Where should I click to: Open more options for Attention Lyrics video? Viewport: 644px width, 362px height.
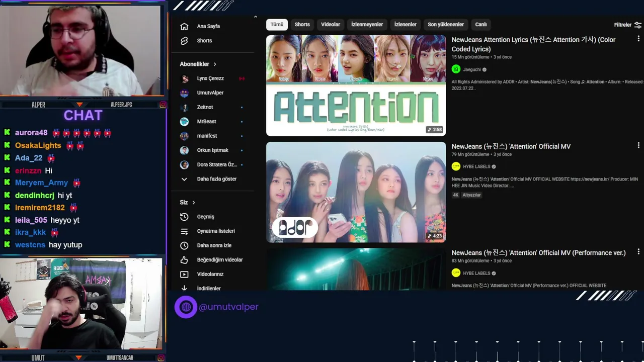(638, 39)
